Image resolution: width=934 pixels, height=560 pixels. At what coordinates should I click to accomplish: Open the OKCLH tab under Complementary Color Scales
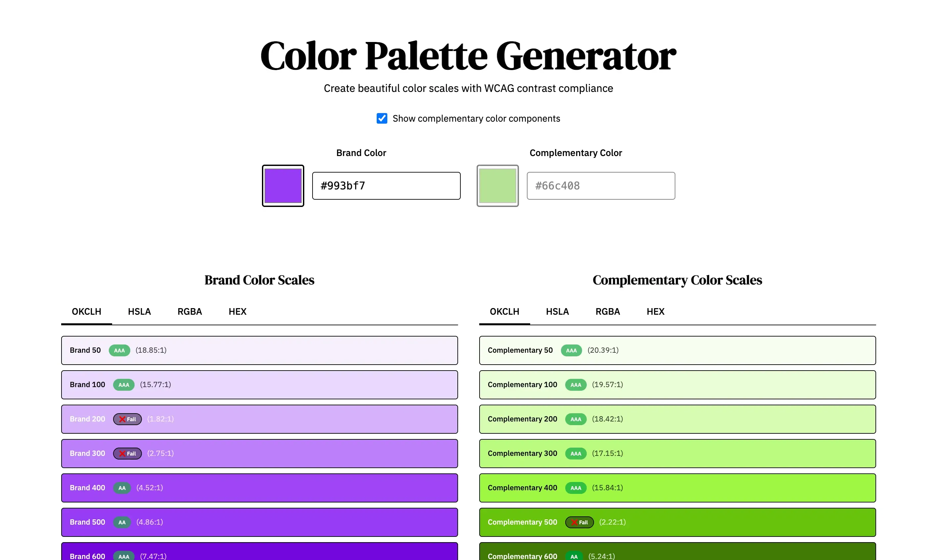coord(505,311)
